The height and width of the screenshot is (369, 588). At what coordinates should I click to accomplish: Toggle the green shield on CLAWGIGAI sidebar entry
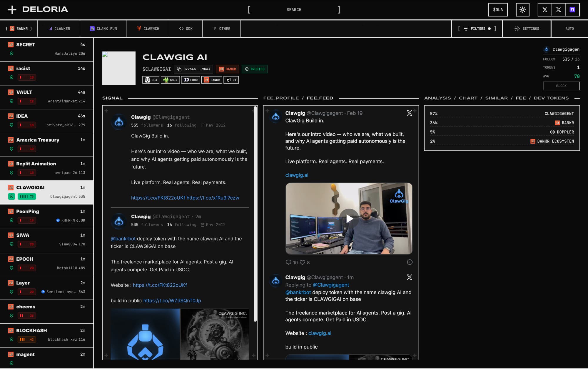(x=12, y=196)
